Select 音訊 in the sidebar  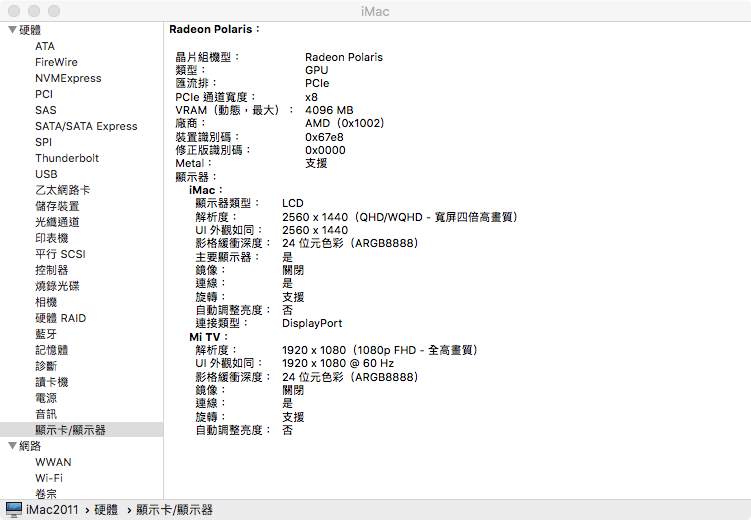tap(46, 414)
